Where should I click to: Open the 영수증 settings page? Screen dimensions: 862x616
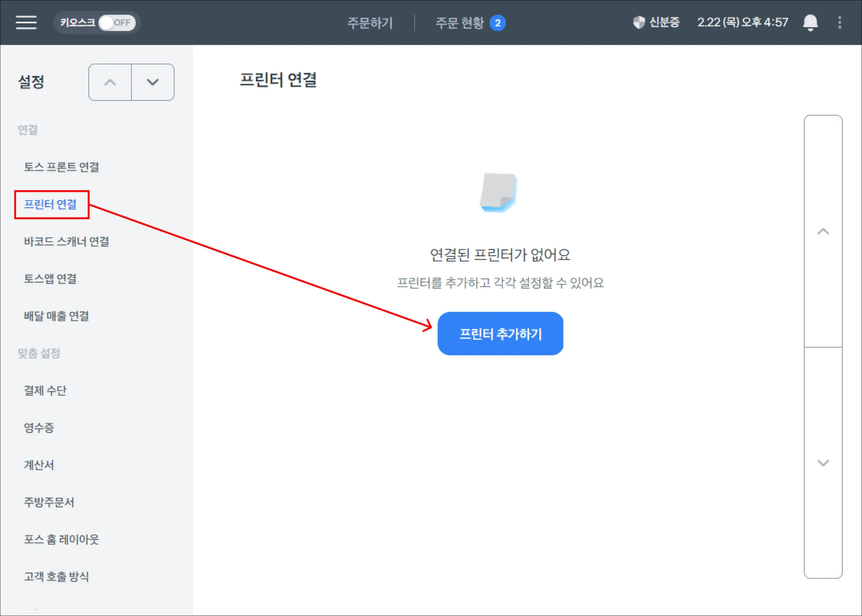click(x=39, y=428)
